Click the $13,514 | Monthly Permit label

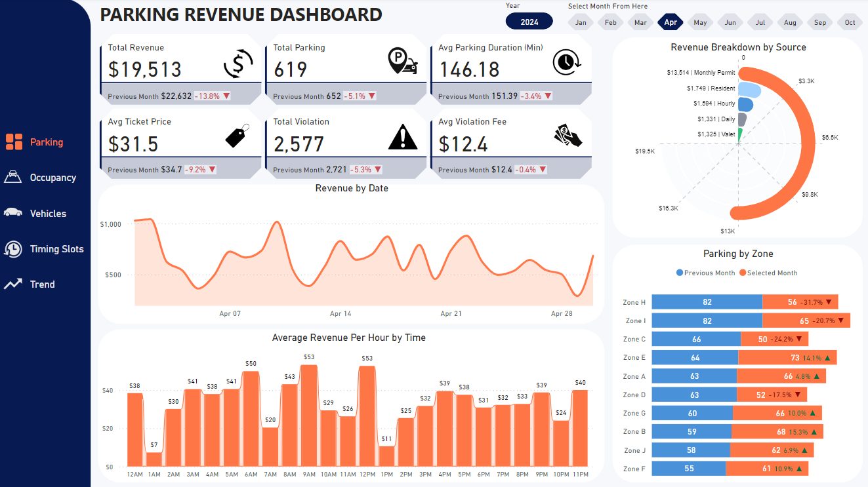pos(701,73)
